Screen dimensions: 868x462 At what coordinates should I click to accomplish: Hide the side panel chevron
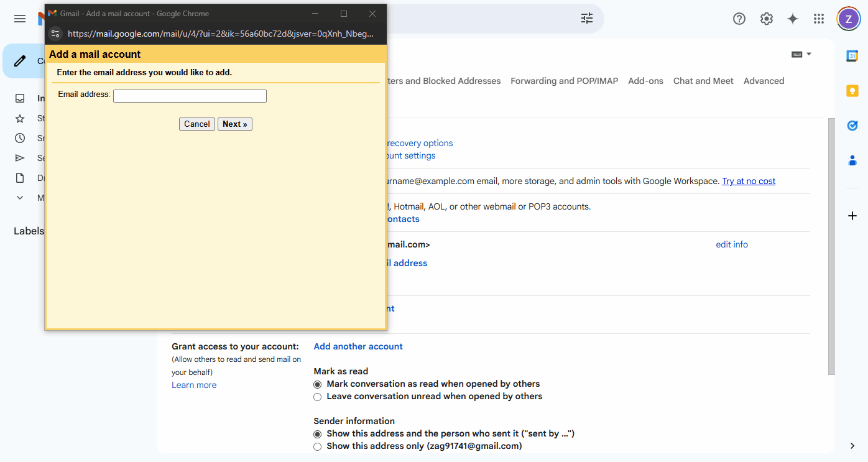852,446
